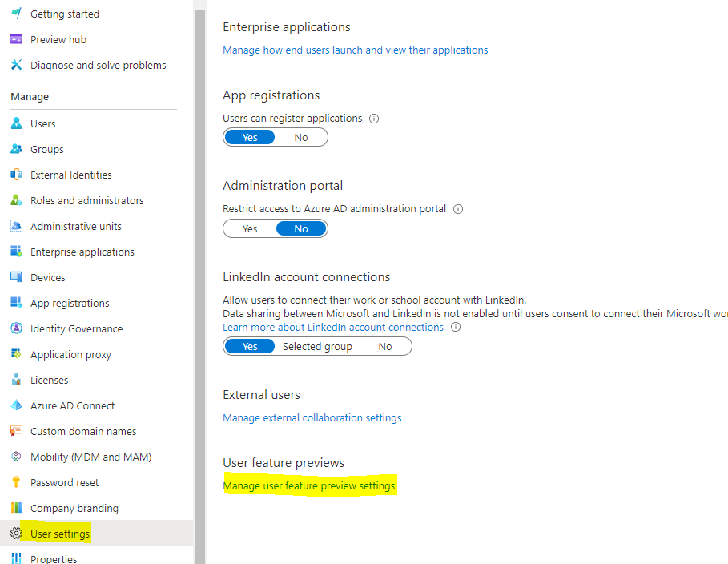Select the Password reset key icon
The width and height of the screenshot is (728, 564).
point(16,482)
